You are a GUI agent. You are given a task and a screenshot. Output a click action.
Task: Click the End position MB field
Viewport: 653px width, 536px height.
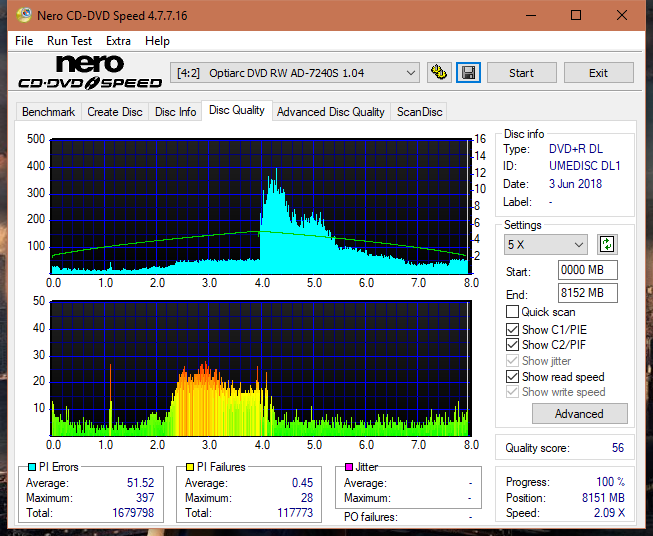[587, 293]
